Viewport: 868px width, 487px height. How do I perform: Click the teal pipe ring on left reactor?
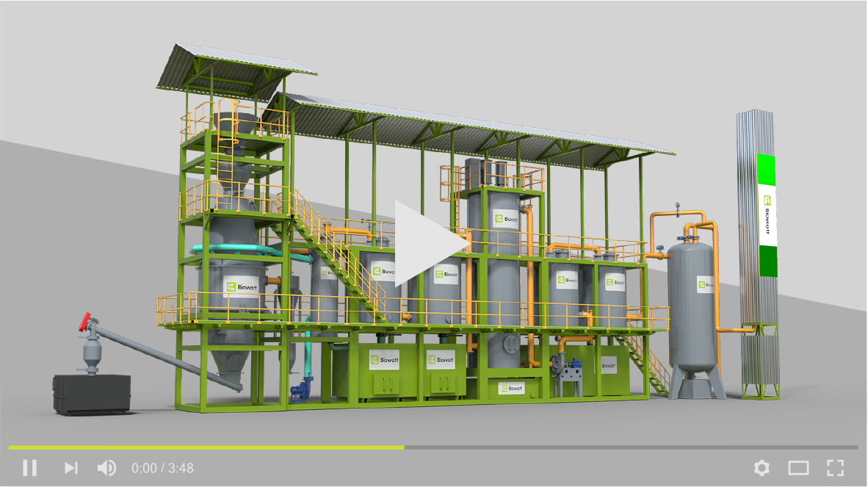tap(234, 250)
